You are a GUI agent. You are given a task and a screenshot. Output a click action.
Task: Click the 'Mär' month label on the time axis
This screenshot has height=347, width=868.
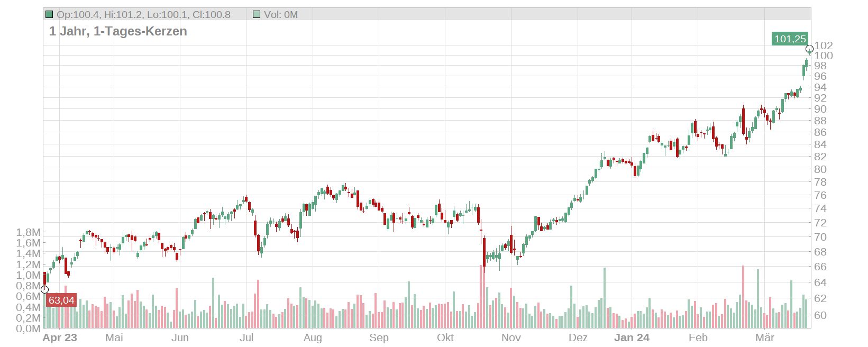coord(764,338)
